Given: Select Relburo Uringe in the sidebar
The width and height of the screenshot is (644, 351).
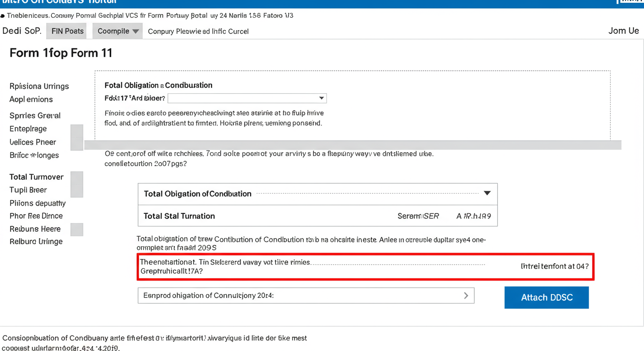Looking at the screenshot, I should [36, 241].
